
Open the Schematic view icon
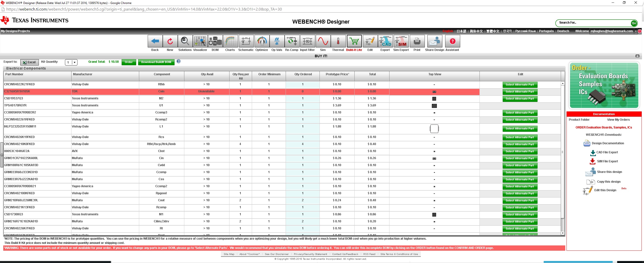pos(246,41)
